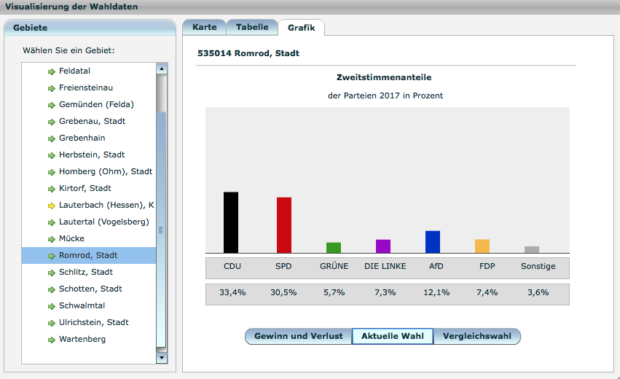Click the area list scroll up arrow
Viewport: 620px width, 379px height.
click(161, 69)
